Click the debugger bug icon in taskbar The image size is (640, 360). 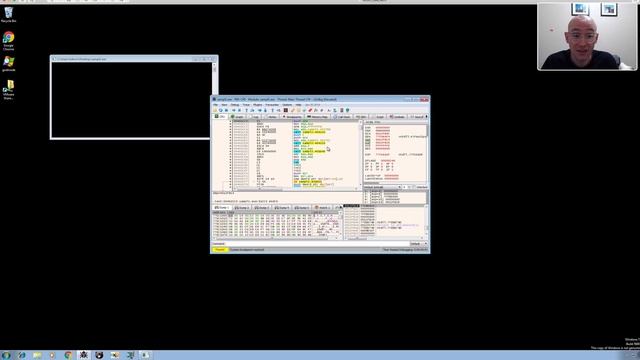pos(84,355)
